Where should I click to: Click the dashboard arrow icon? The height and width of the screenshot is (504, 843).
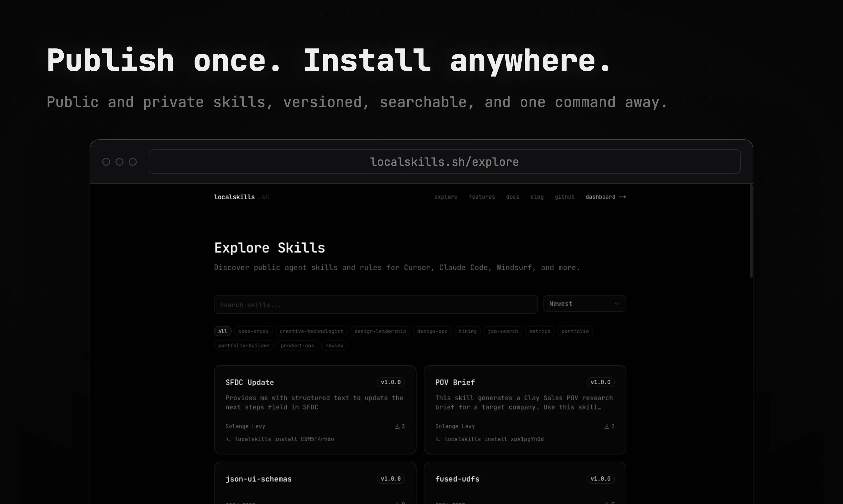[622, 197]
